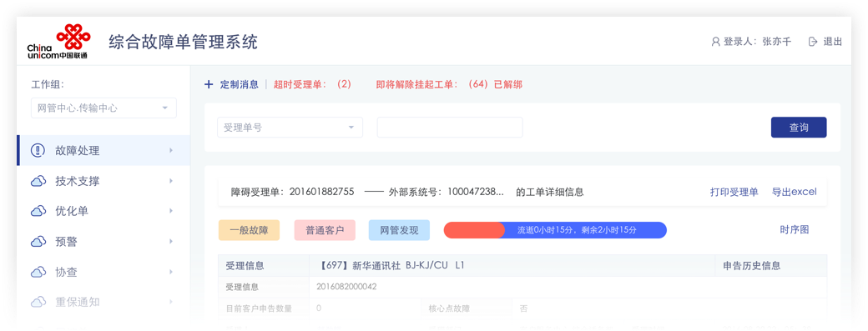Click the China Unicom logo
The height and width of the screenshot is (331, 868).
(58, 41)
